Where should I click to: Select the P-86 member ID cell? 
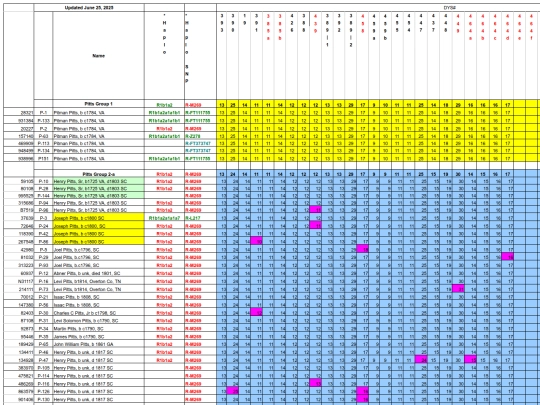[x=43, y=241]
